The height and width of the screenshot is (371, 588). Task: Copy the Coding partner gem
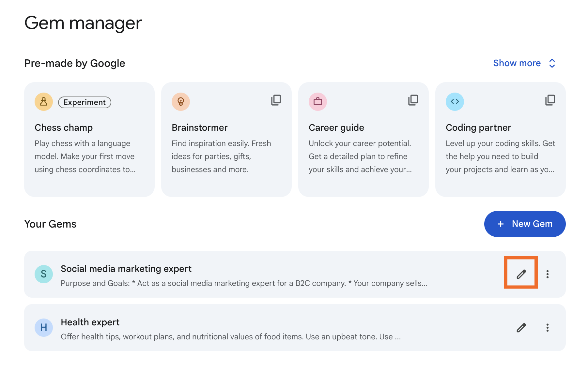[550, 100]
